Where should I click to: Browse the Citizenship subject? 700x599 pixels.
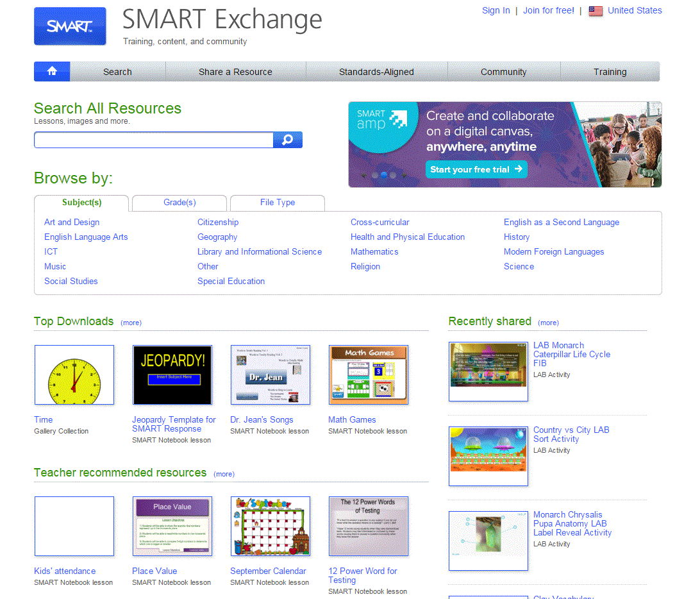218,223
